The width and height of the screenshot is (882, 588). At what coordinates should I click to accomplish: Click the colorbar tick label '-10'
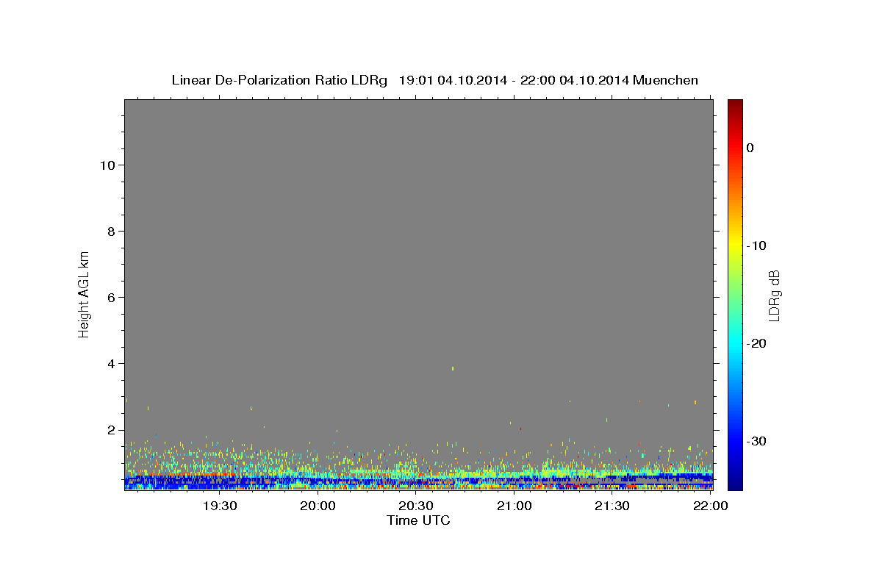(756, 245)
